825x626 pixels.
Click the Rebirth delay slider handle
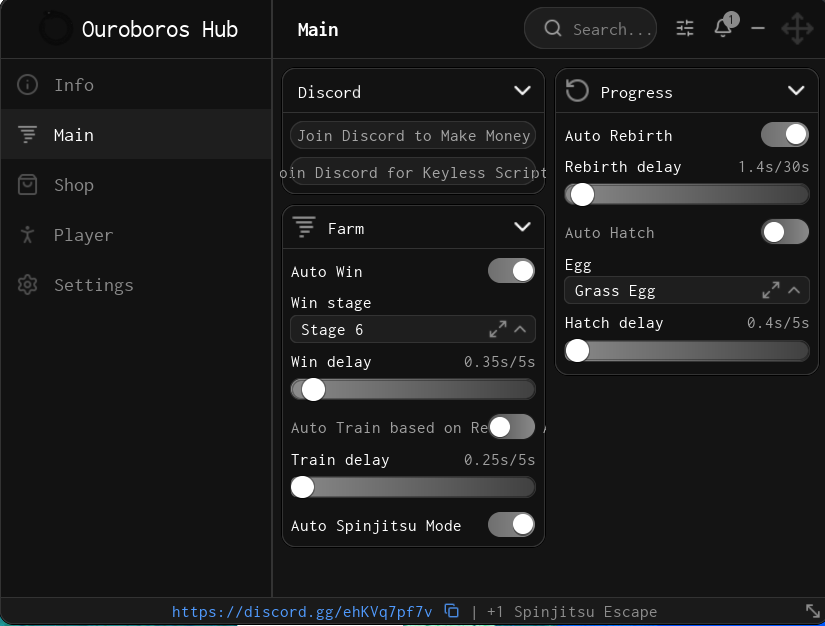point(582,195)
